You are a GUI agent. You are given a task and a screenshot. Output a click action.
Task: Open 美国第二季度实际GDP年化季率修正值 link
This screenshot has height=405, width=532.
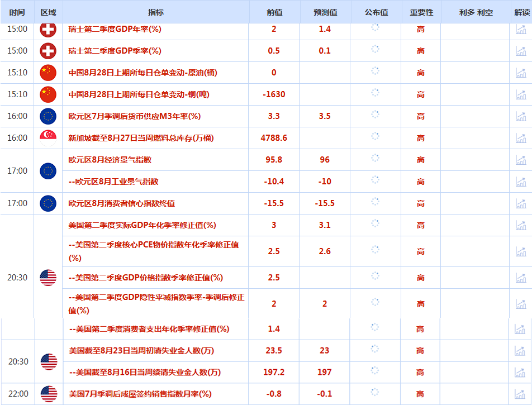pyautogui.click(x=142, y=225)
